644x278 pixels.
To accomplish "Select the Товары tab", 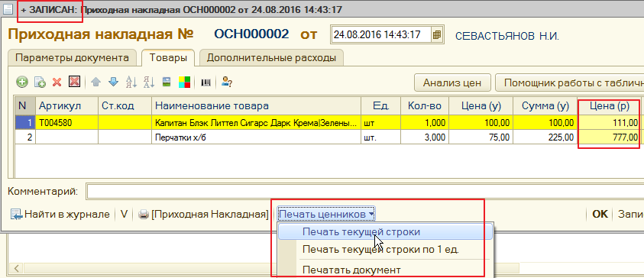I will (x=168, y=58).
